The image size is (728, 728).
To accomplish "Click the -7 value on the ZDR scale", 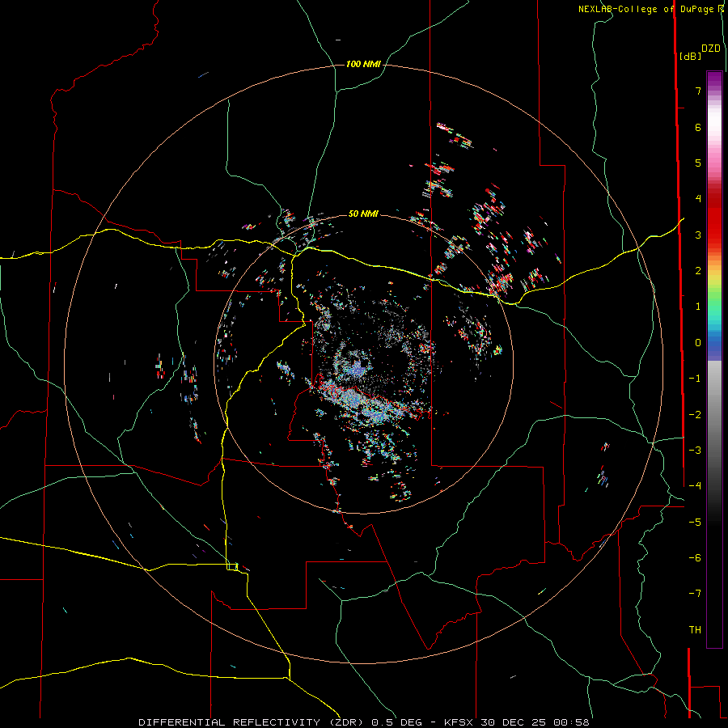I will click(695, 594).
